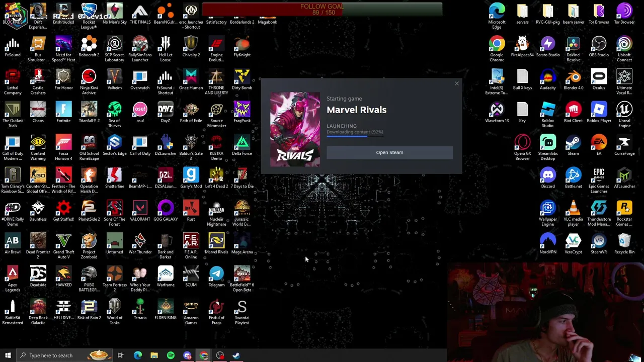Open the SteamVR desktop icon
The height and width of the screenshot is (362, 644).
tap(599, 244)
